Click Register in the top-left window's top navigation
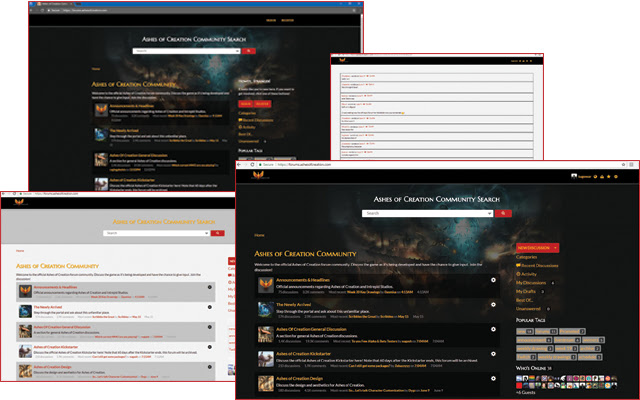Viewport: 640px width, 400px height. tap(287, 20)
